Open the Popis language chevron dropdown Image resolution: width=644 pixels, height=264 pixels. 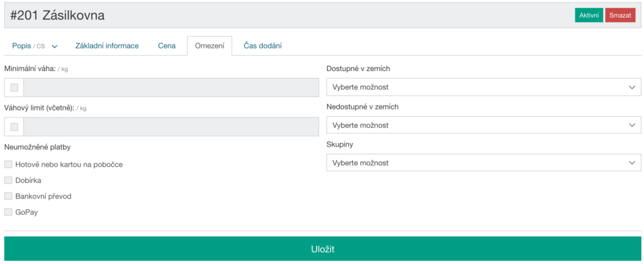[55, 47]
